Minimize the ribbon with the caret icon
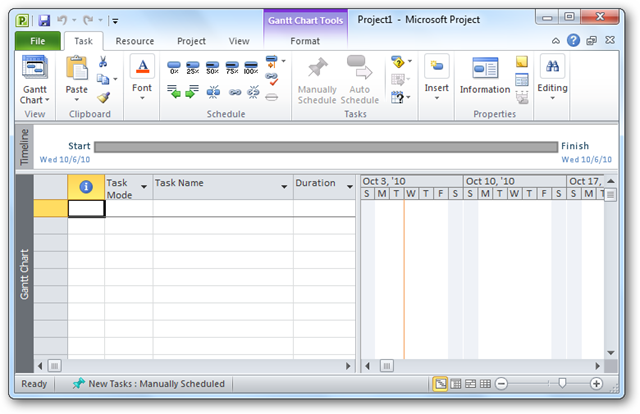Image resolution: width=640 pixels, height=414 pixels. pos(556,41)
